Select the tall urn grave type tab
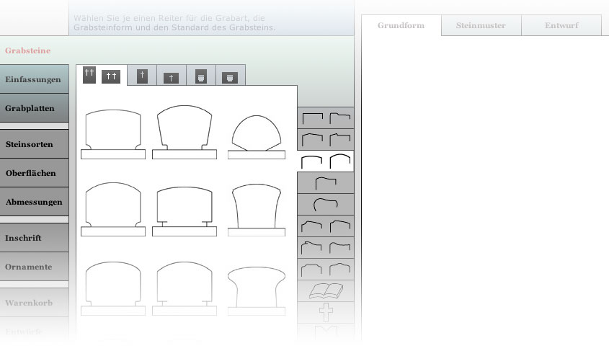 [x=201, y=76]
